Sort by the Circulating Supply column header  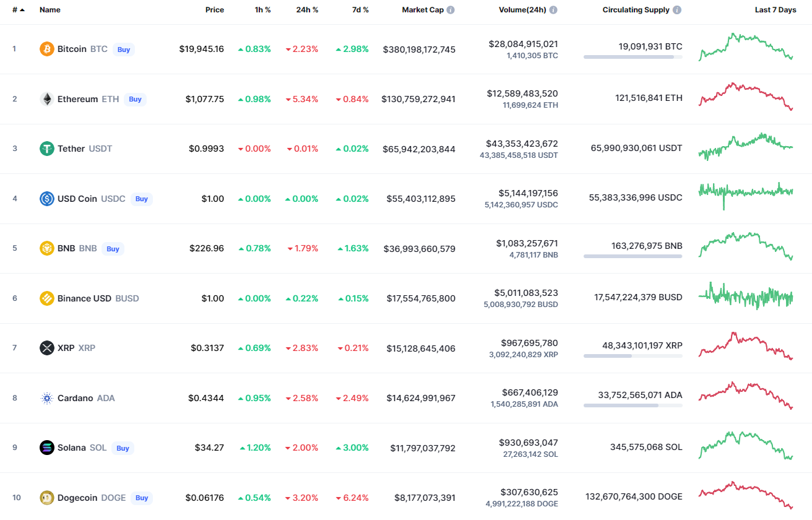[636, 10]
